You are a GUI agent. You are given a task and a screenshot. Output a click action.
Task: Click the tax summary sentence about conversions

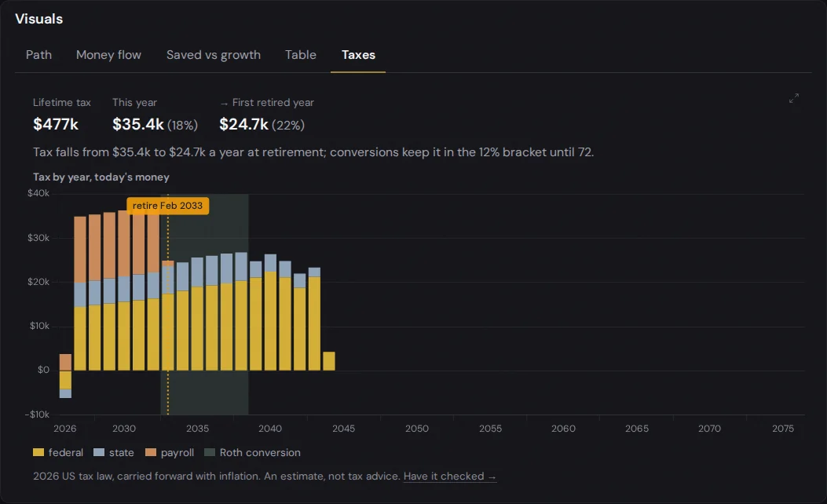click(313, 152)
